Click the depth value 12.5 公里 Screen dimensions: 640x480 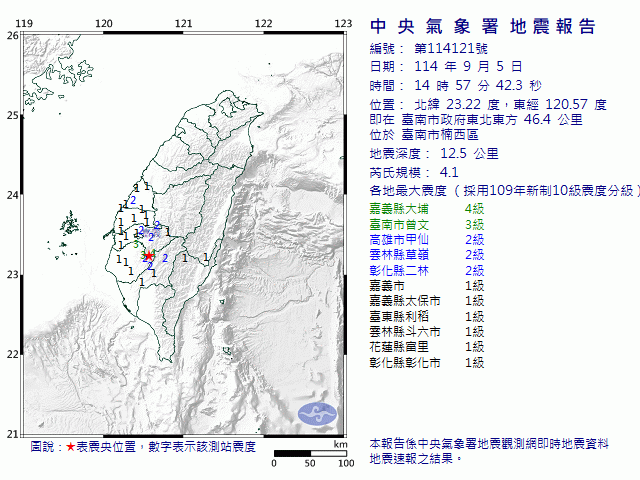tap(469, 154)
